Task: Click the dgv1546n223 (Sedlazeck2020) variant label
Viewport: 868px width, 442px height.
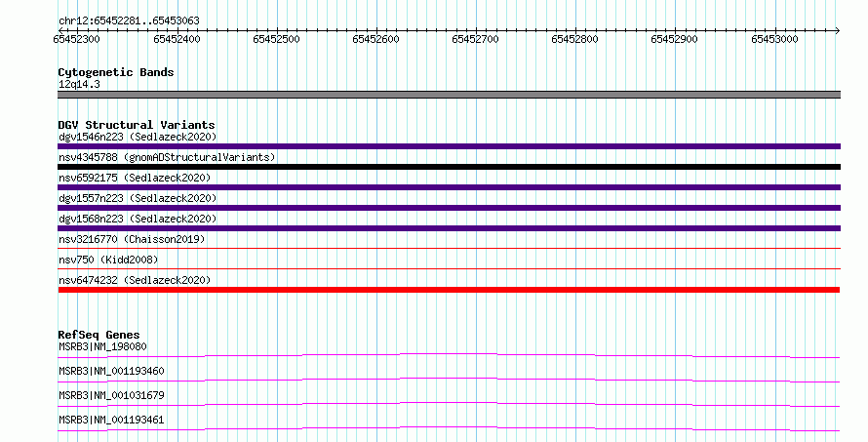Action: pyautogui.click(x=138, y=137)
